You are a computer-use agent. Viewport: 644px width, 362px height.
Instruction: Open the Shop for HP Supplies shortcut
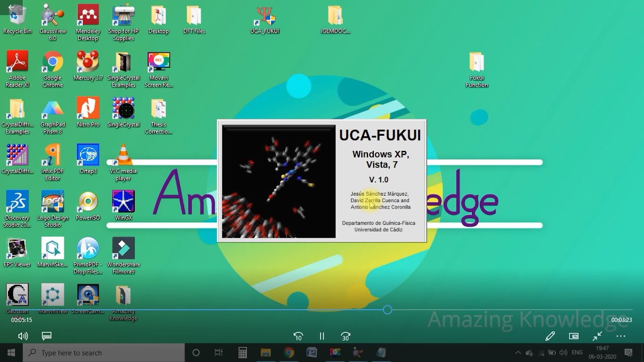pyautogui.click(x=123, y=22)
